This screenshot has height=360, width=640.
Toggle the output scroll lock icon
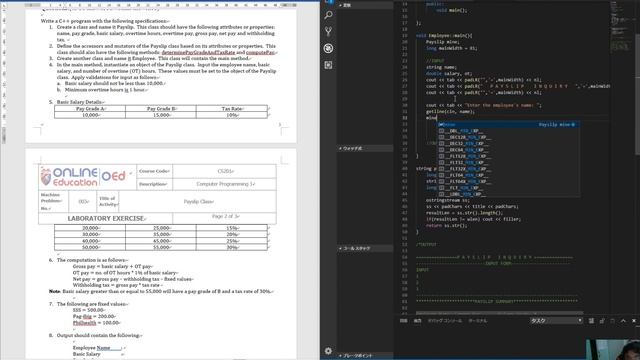pos(602,321)
